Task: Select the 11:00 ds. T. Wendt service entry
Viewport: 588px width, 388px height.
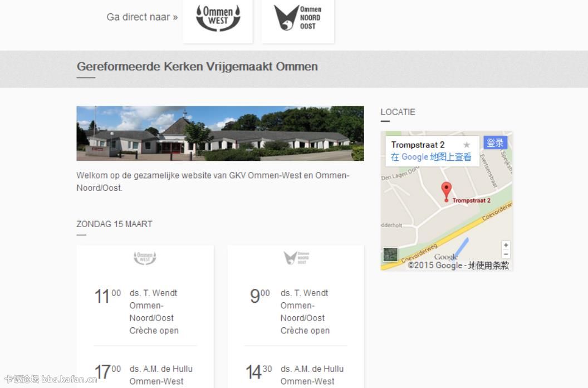Action: (x=145, y=312)
